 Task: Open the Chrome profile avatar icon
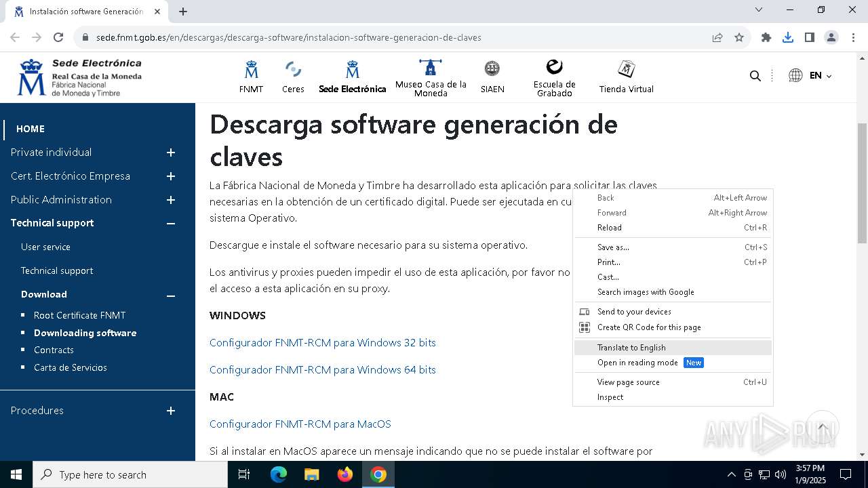(x=831, y=37)
